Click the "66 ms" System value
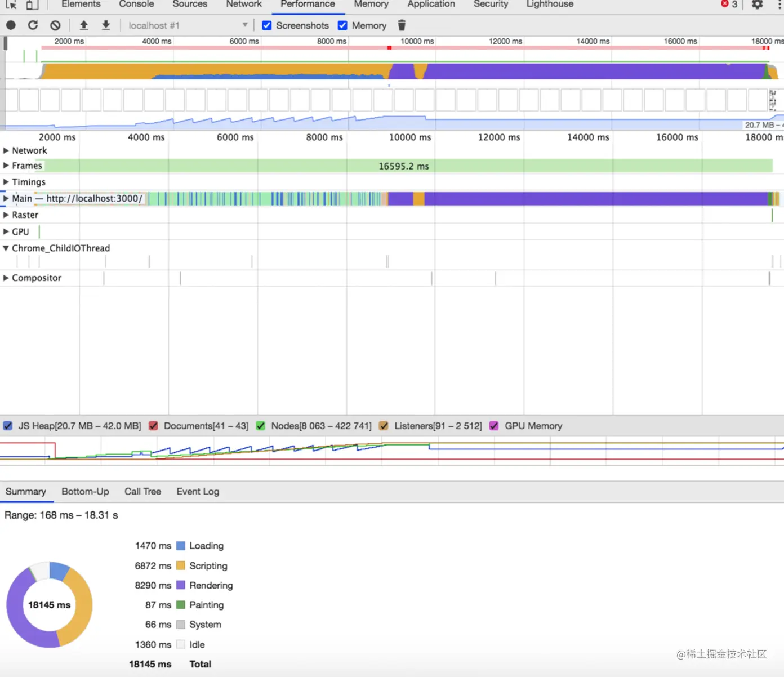The image size is (784, 677). point(158,625)
